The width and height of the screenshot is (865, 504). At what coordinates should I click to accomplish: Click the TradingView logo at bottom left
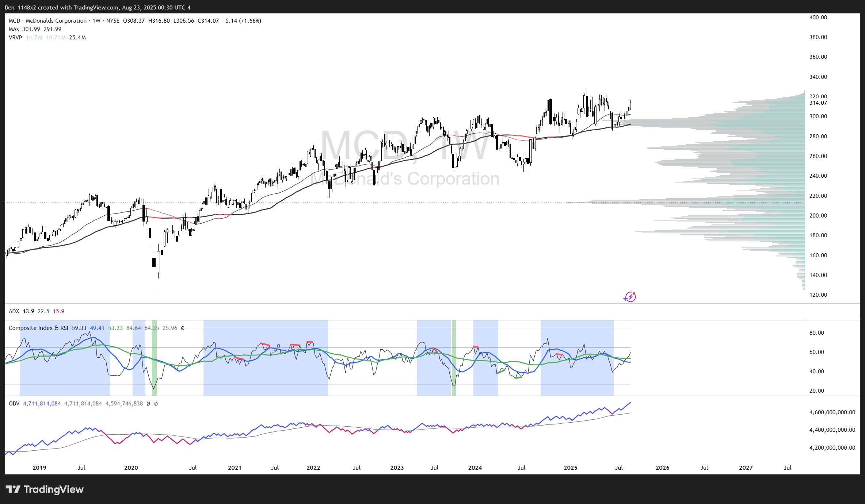coord(45,489)
